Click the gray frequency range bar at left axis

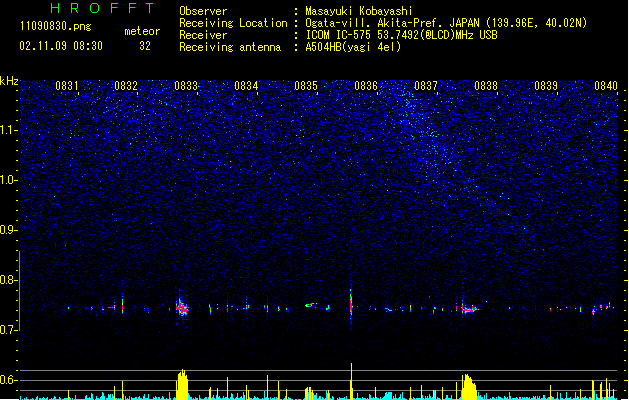(19, 291)
